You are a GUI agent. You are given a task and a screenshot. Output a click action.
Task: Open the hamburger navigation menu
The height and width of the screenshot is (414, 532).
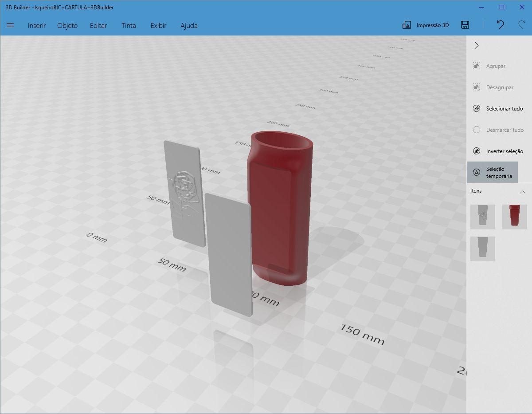(10, 25)
